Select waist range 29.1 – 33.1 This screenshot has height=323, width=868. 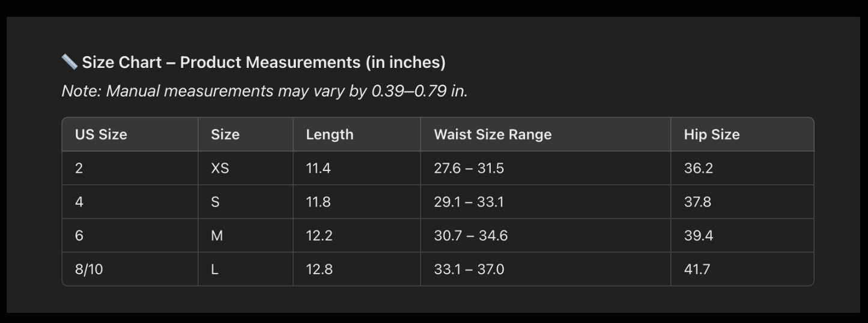[469, 202]
